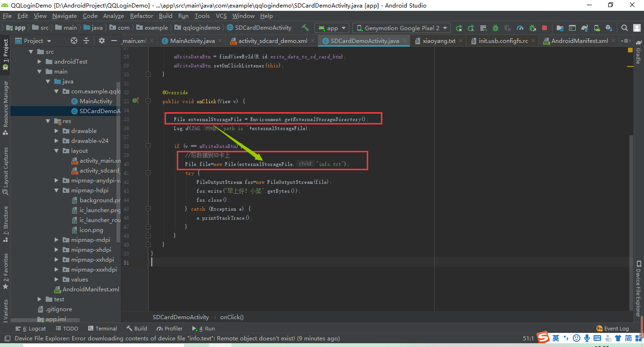Expand the androidTest folder

[x=40, y=62]
